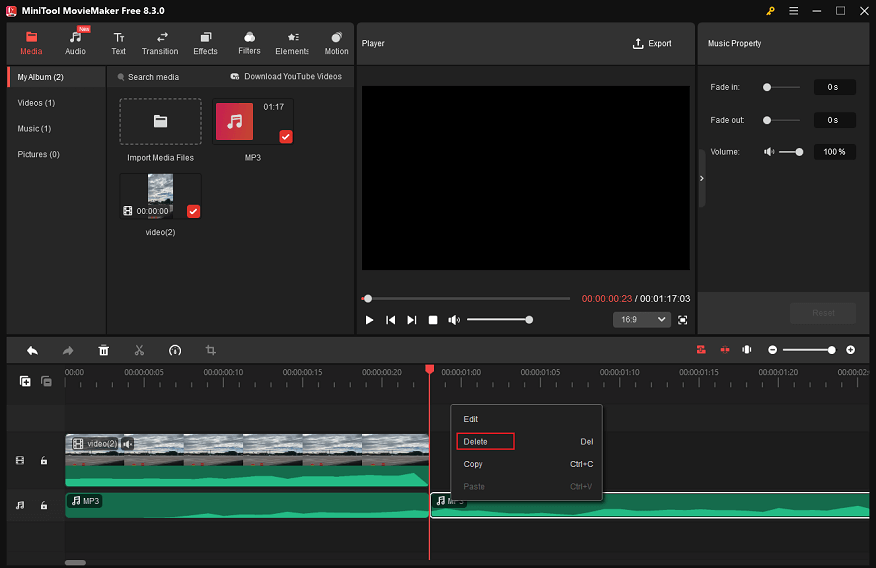Open the hamburger main menu
876x568 pixels.
(793, 11)
